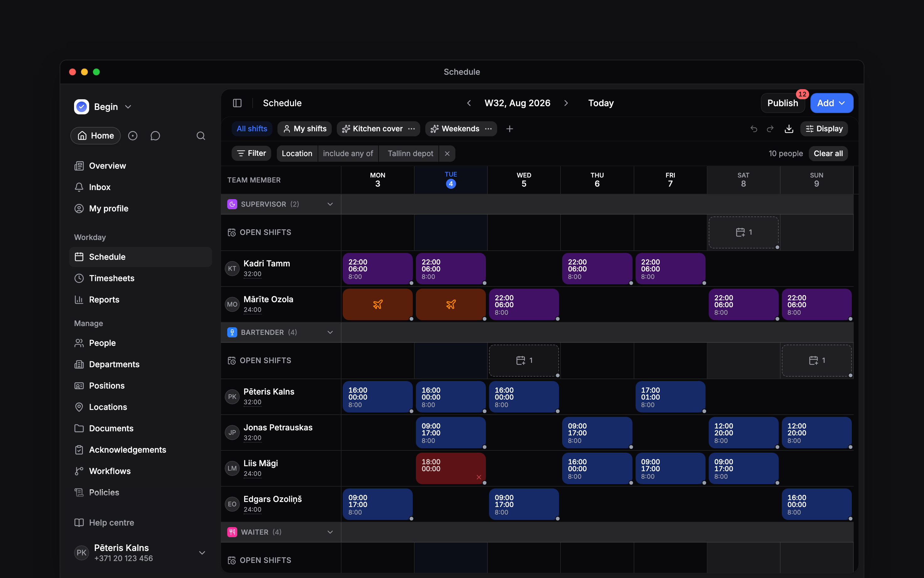This screenshot has width=924, height=578.
Task: Switch to My shifts tab
Action: coord(304,129)
